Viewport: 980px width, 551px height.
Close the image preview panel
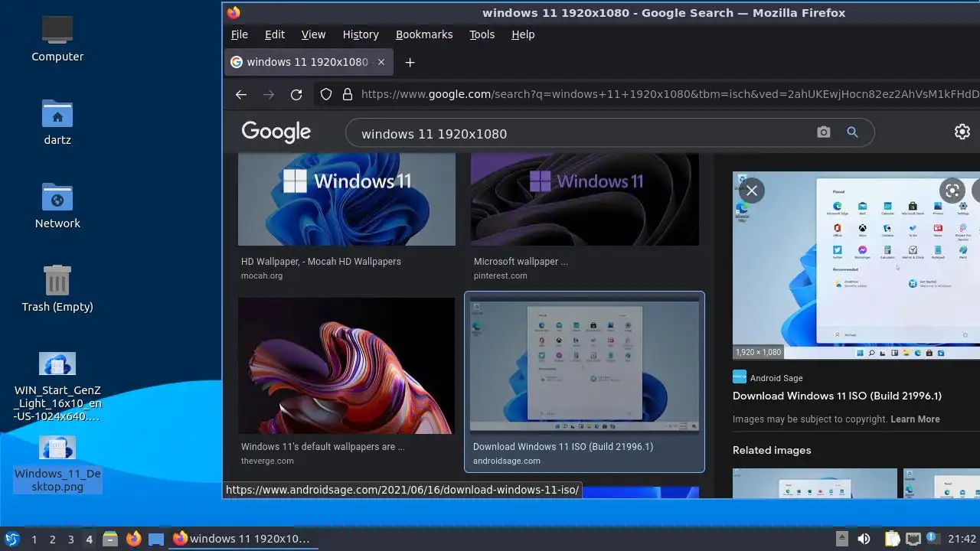click(752, 191)
